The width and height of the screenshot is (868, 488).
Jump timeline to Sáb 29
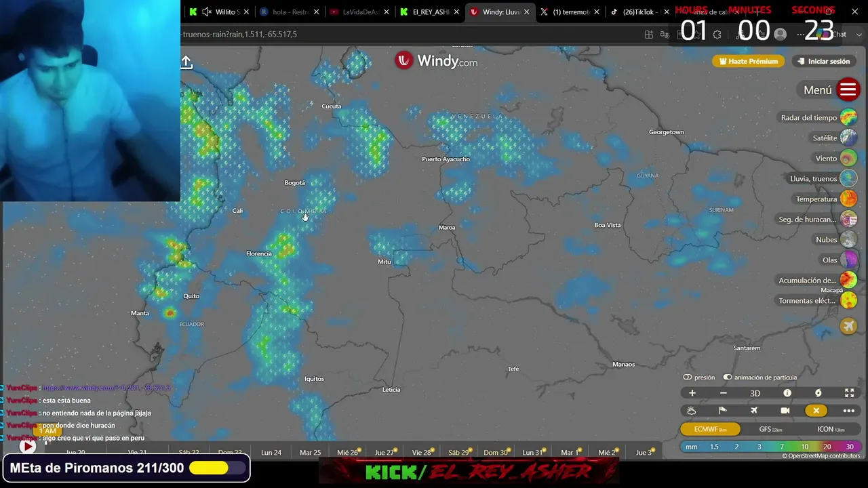click(x=458, y=452)
